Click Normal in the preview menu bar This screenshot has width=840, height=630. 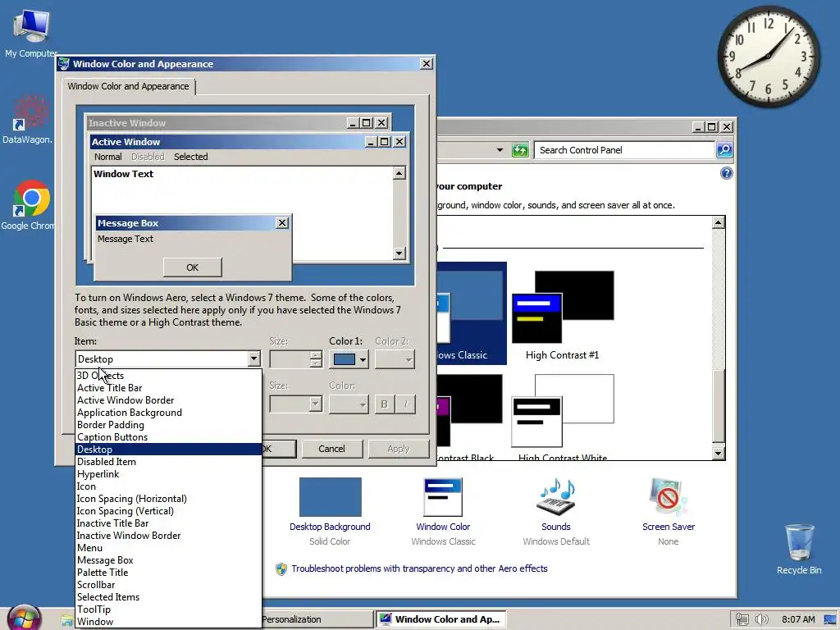coord(107,157)
